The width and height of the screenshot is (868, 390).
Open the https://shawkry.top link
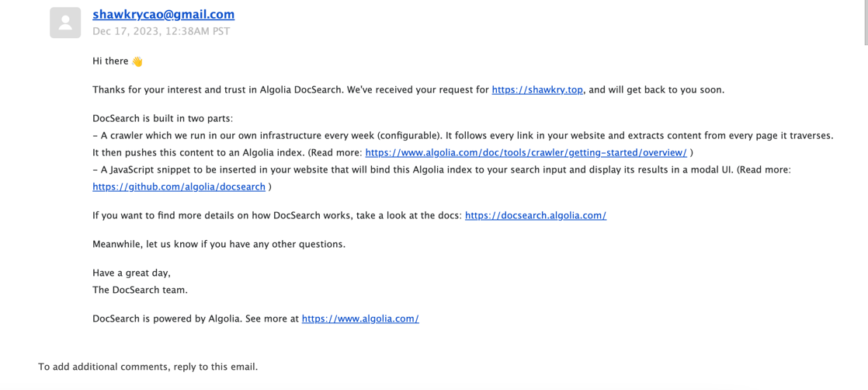point(537,90)
